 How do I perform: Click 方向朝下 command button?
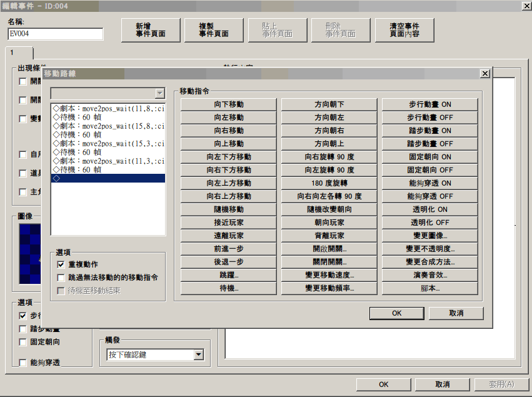[x=329, y=104]
